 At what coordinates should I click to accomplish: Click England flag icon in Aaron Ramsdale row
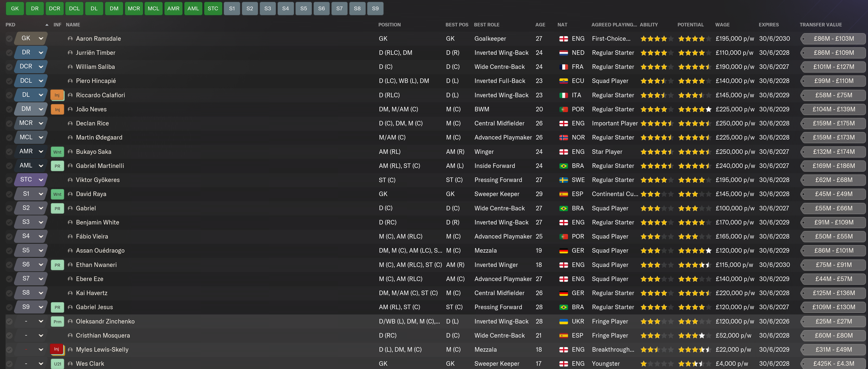pyautogui.click(x=563, y=39)
